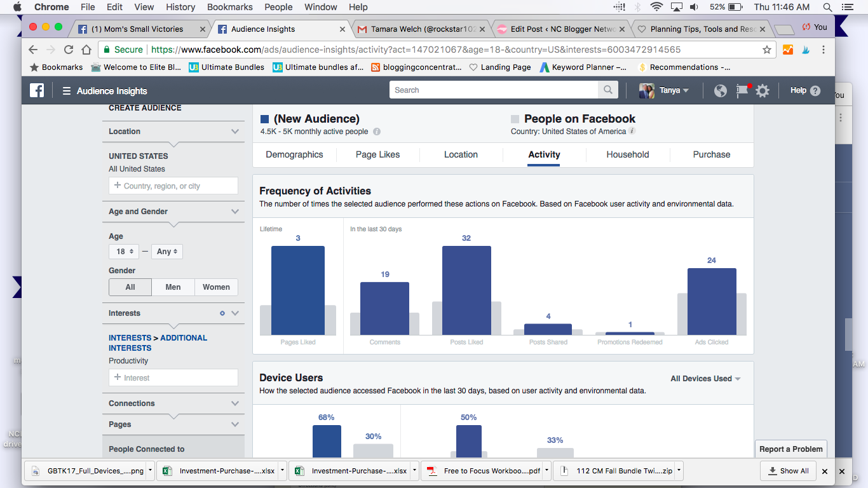
Task: Open maximum age Any dropdown
Action: (167, 252)
